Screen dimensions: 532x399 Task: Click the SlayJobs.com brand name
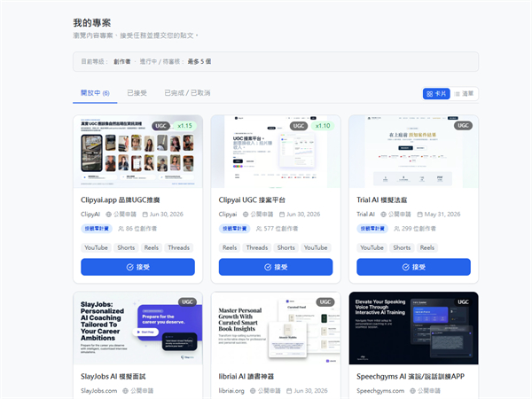click(x=98, y=391)
